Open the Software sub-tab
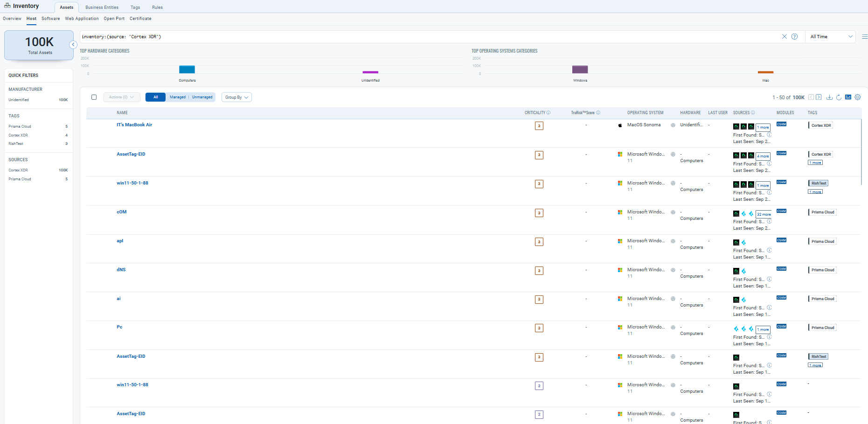 coord(50,19)
